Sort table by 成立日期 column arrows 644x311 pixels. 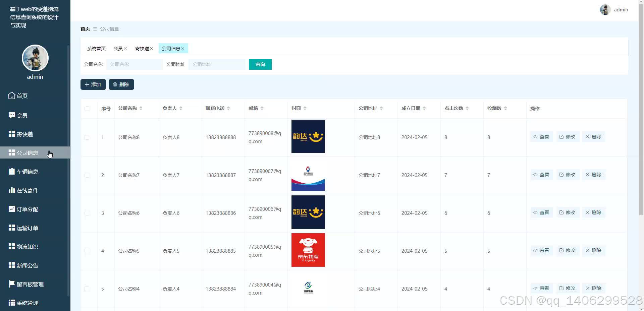point(424,108)
